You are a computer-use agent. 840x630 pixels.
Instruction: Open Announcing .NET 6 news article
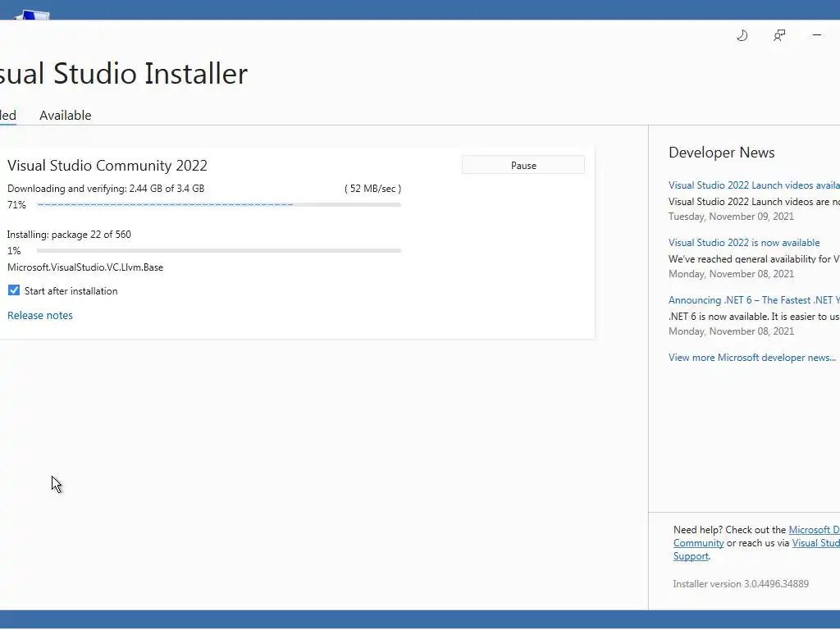[754, 300]
